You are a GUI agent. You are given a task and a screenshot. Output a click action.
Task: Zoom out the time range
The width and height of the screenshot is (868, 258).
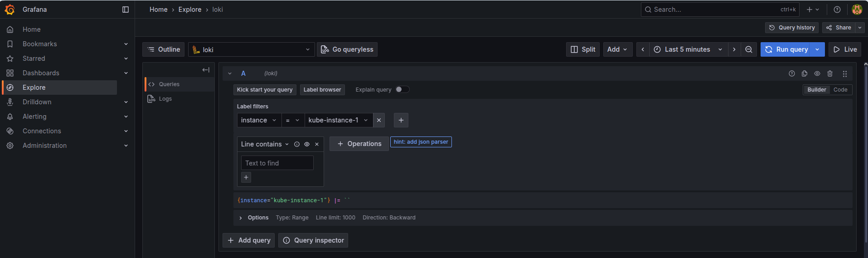tap(749, 49)
